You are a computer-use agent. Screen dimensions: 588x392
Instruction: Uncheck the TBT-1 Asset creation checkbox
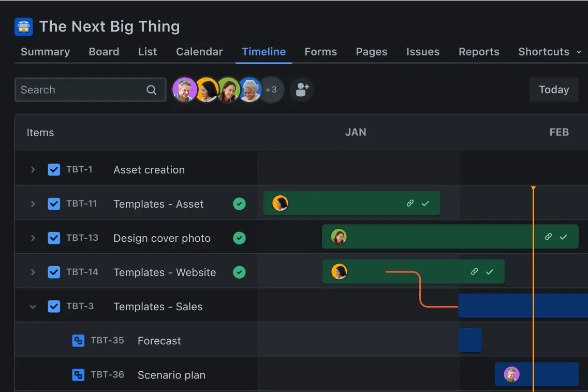click(x=54, y=169)
